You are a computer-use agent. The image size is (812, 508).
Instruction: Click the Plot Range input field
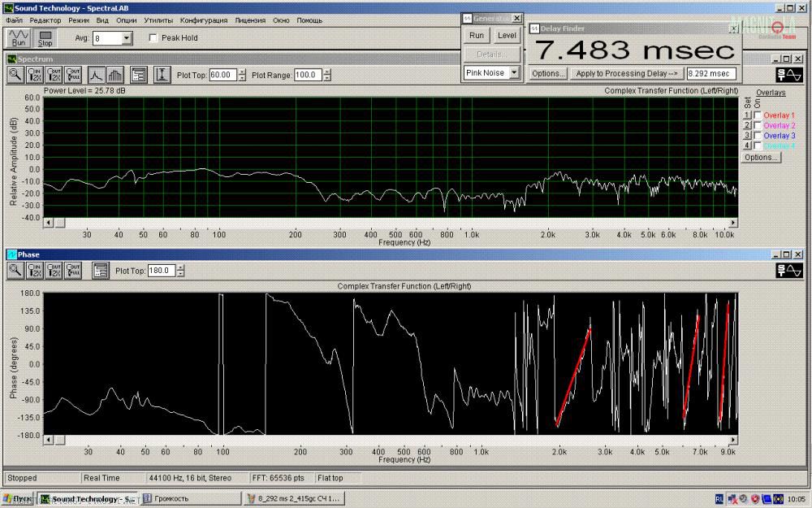click(308, 75)
